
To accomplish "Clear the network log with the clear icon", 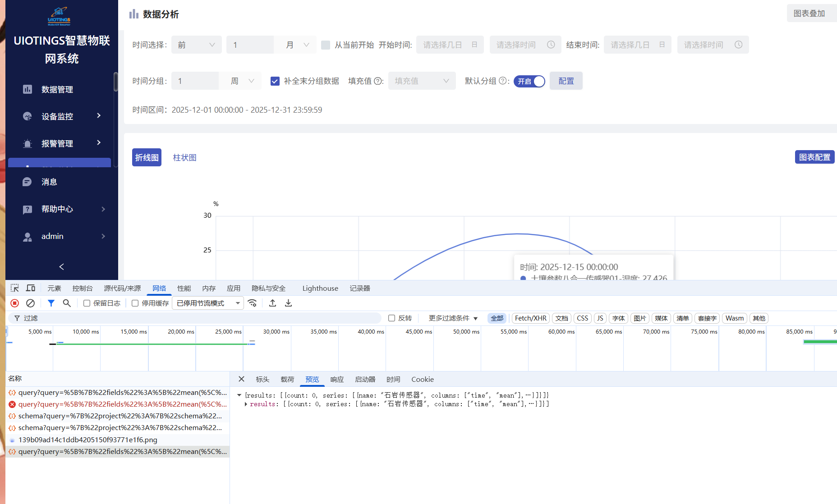I will [x=30, y=303].
